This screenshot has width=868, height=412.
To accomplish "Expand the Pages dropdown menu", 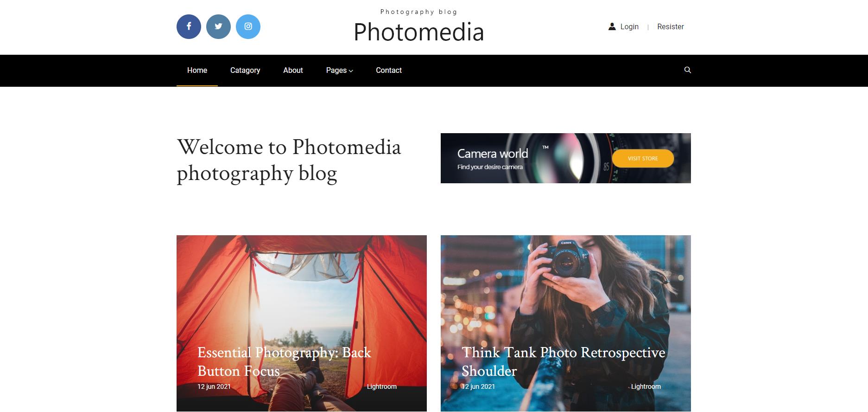I will click(x=339, y=71).
